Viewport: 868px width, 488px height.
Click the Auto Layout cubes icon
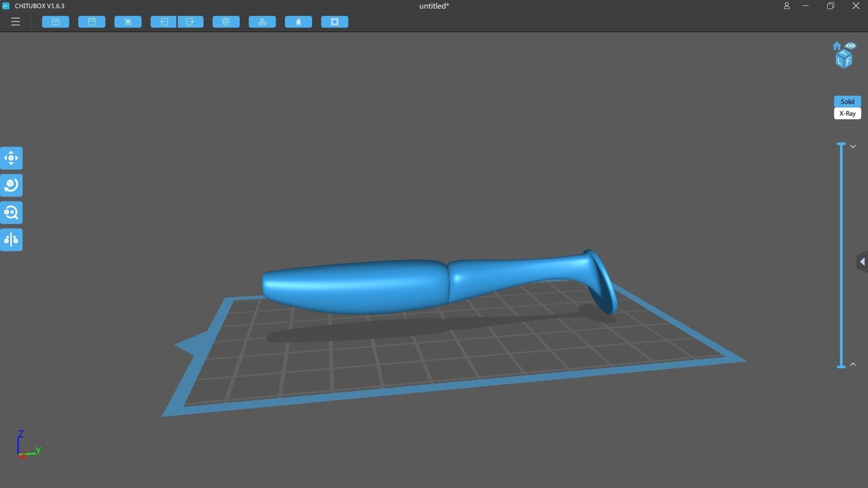(x=262, y=22)
